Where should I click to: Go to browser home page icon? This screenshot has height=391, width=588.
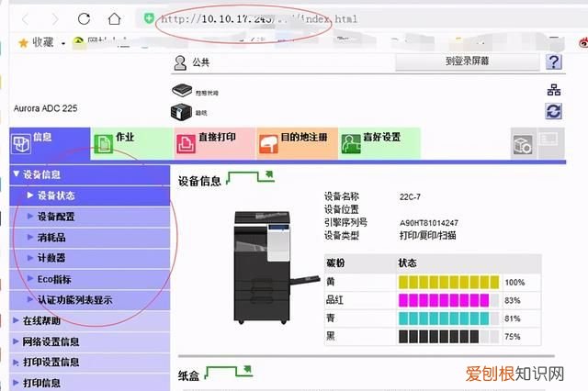click(114, 18)
